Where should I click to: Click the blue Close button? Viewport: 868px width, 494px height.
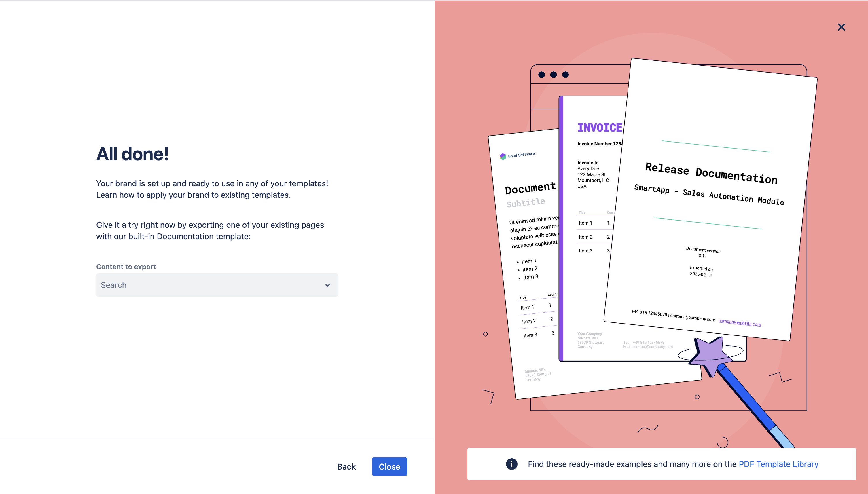tap(389, 467)
